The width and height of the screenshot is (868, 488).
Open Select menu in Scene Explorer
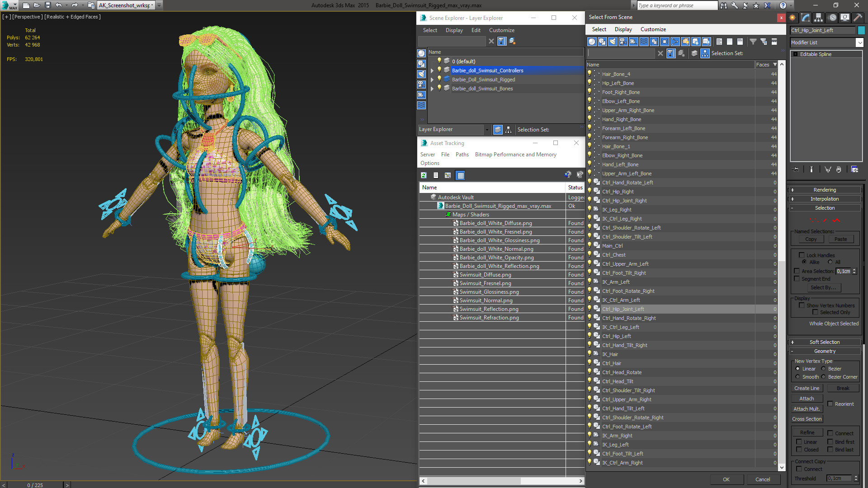430,30
